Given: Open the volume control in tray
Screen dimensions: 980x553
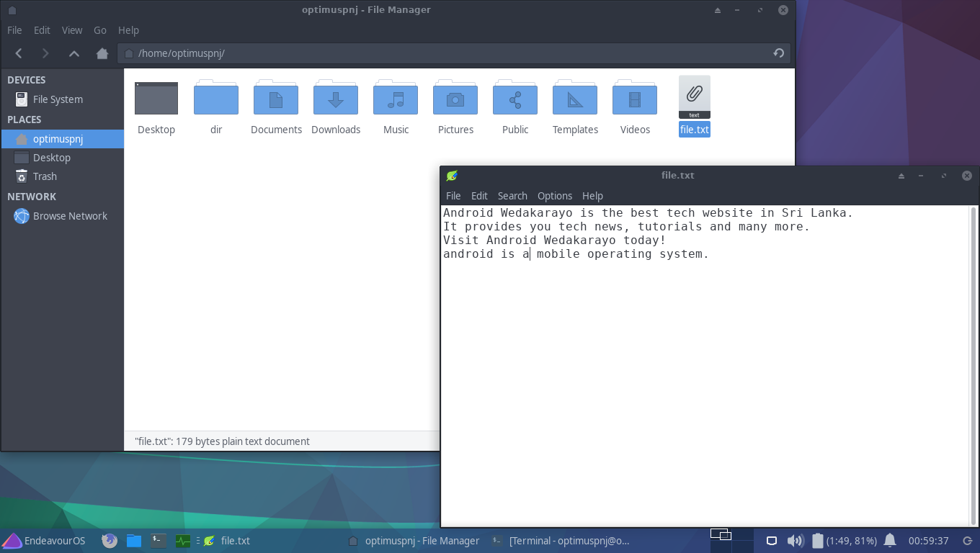Looking at the screenshot, I should coord(795,541).
